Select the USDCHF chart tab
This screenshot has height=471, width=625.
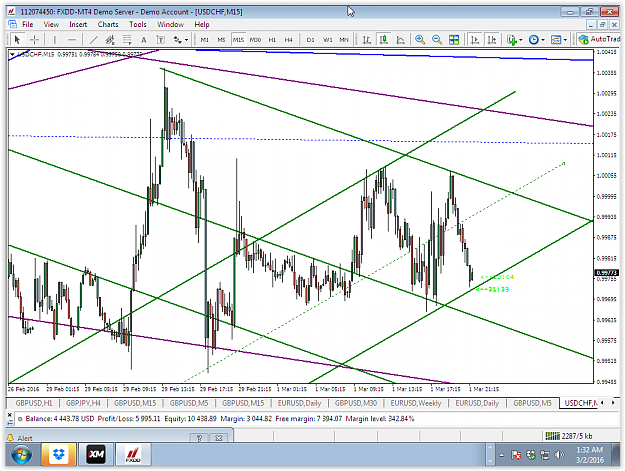point(580,403)
